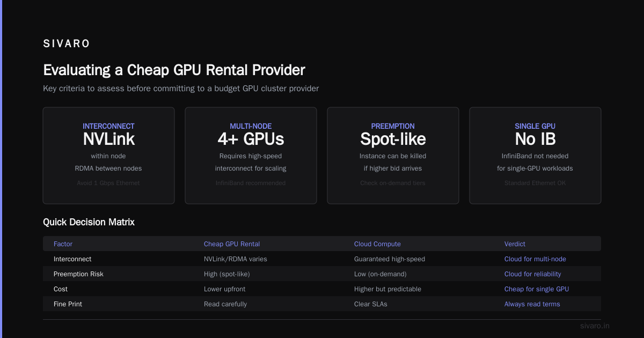Click 'InfiniBand recommended' note
The height and width of the screenshot is (338, 644).
pos(251,183)
